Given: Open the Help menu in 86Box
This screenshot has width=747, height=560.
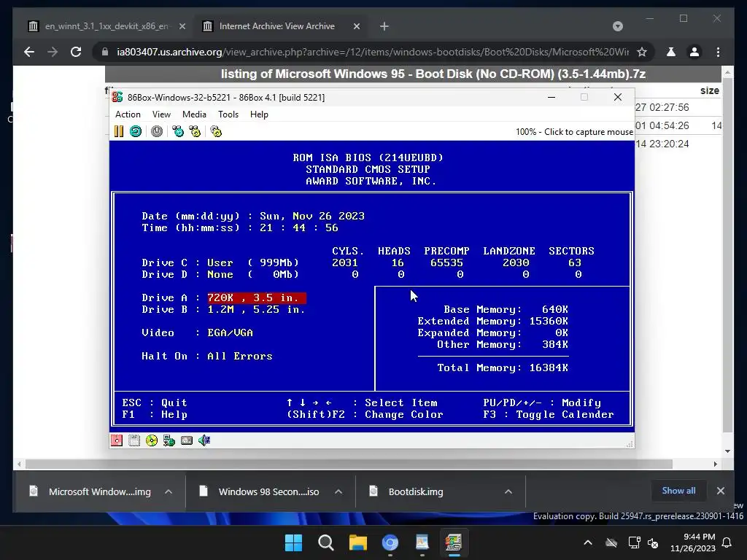Looking at the screenshot, I should (259, 114).
